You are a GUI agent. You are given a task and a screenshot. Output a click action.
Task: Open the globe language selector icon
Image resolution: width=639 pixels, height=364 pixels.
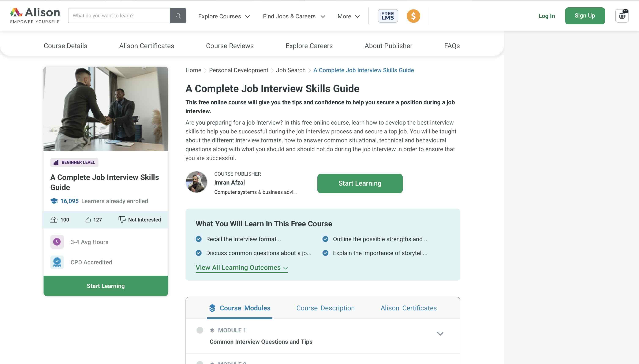622,16
